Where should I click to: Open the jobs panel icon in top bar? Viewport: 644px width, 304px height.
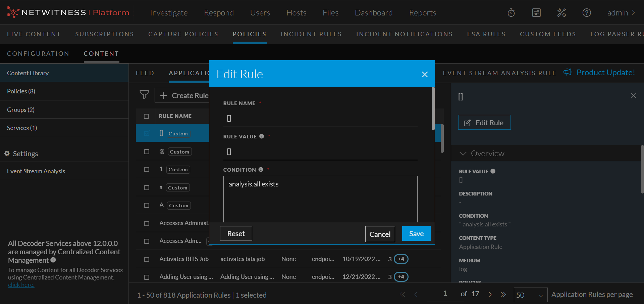536,13
